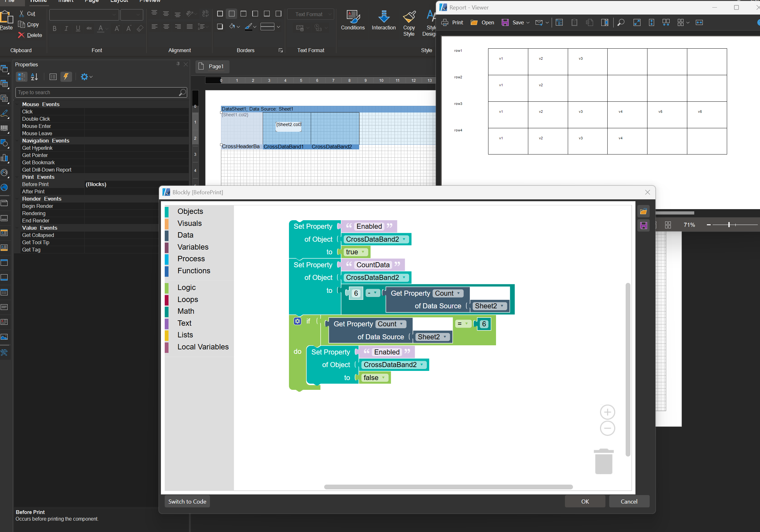760x532 pixels.
Task: Click the Cut scissors icon
Action: (x=21, y=14)
